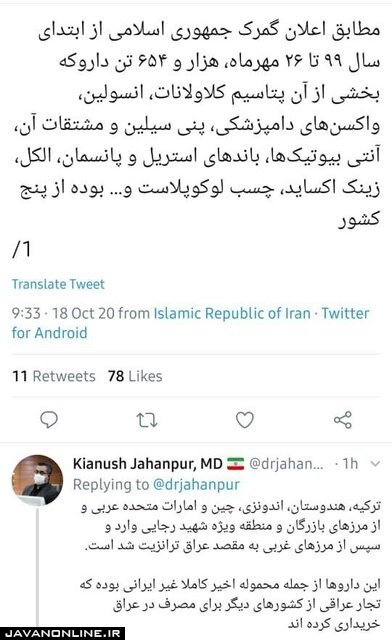The height and width of the screenshot is (640, 392).
Task: Tap the reply speech bubble icon
Action: pos(49,420)
